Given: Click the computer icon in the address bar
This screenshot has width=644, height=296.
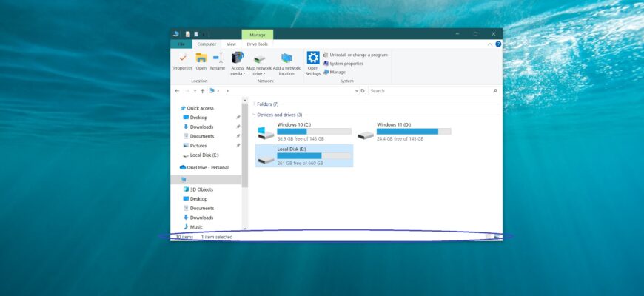Looking at the screenshot, I should (x=212, y=91).
